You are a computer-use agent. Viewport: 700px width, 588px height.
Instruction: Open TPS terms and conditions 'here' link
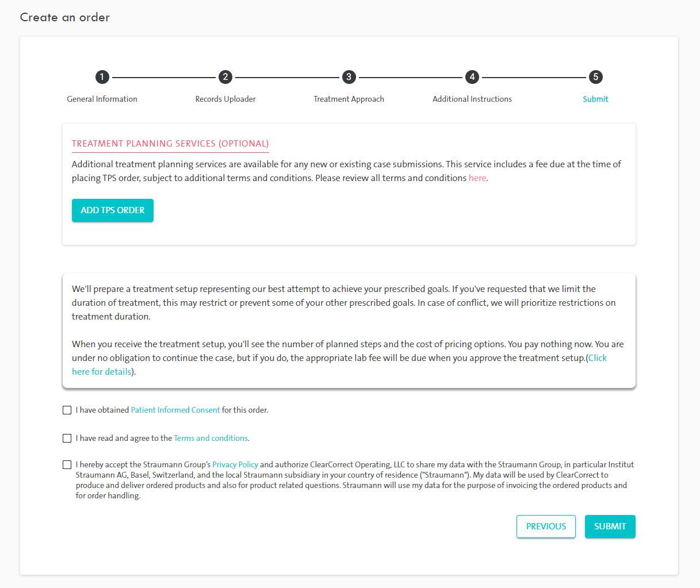tap(477, 178)
